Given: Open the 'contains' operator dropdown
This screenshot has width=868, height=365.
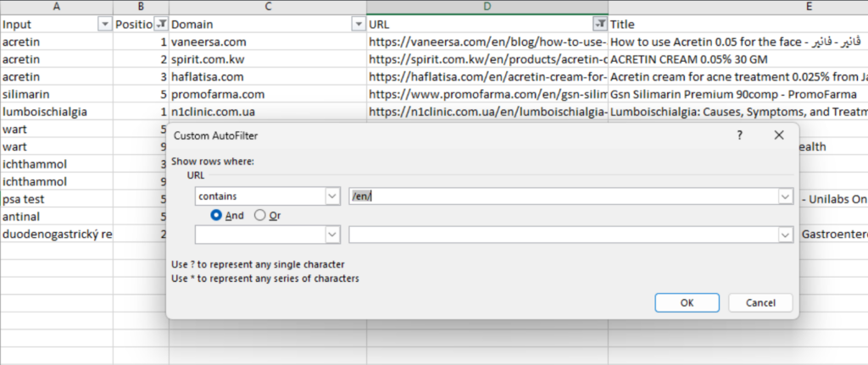Looking at the screenshot, I should (331, 196).
